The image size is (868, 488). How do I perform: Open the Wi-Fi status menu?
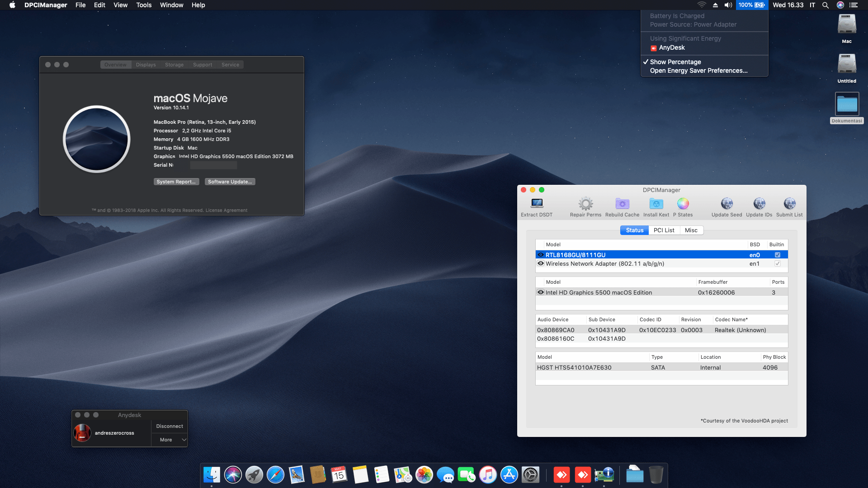click(702, 5)
